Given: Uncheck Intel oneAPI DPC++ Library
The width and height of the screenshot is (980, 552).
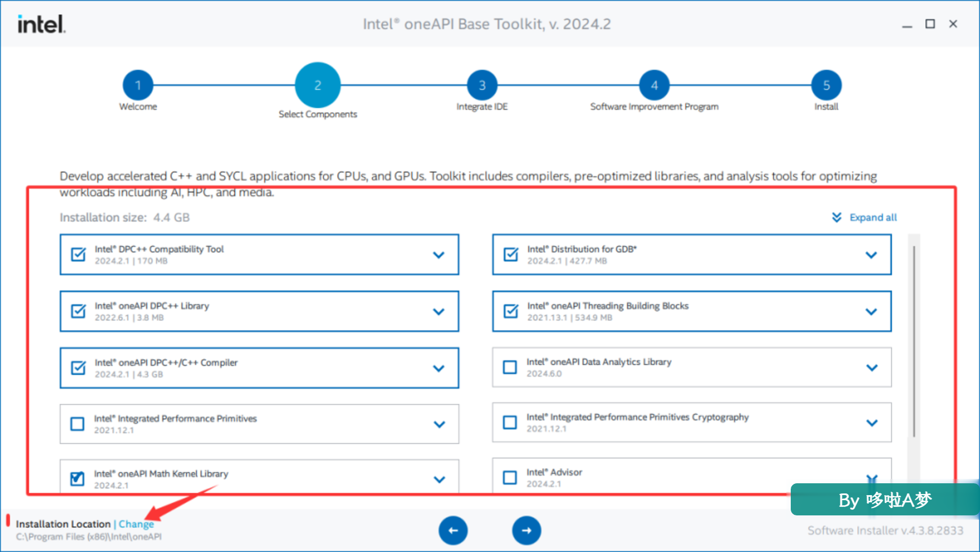Looking at the screenshot, I should 78,311.
